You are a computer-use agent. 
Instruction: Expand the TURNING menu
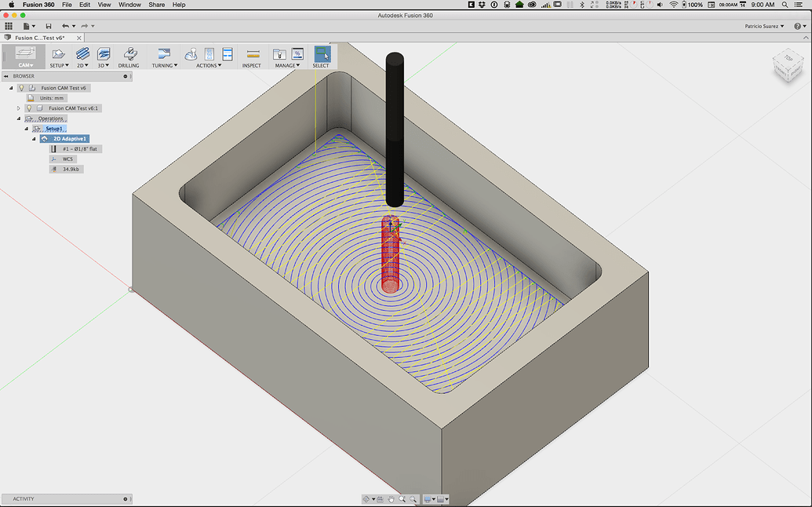[165, 65]
